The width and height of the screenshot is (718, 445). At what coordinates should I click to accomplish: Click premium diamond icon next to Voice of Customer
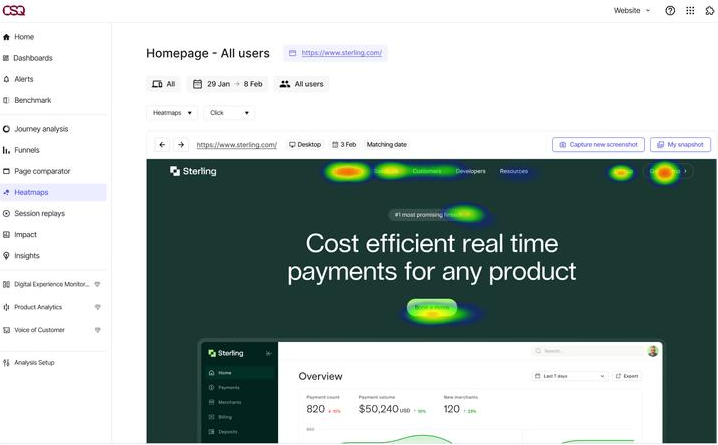98,330
